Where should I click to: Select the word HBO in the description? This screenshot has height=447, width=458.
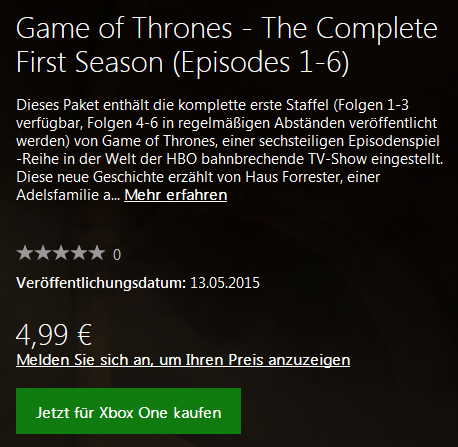182,159
